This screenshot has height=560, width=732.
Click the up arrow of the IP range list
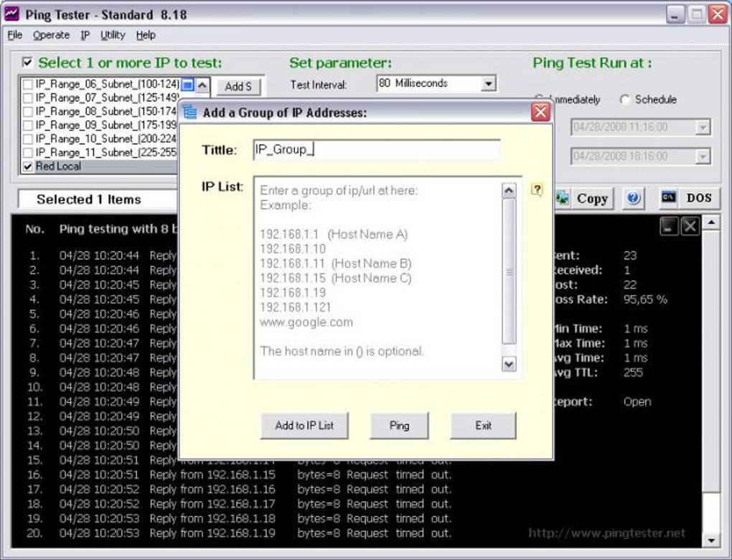[202, 85]
